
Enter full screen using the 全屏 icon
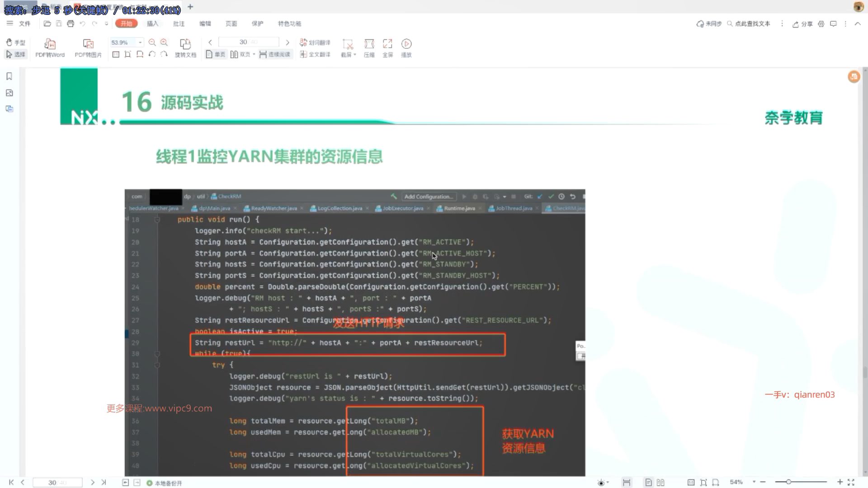click(x=387, y=44)
